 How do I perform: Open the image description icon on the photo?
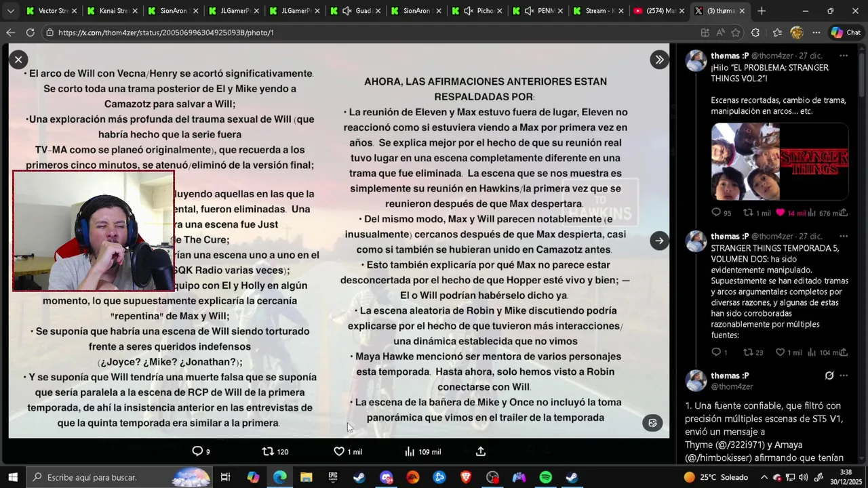click(x=652, y=423)
